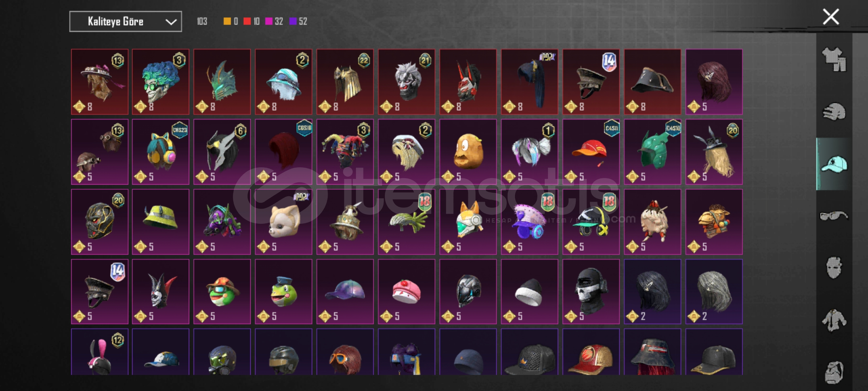868x391 pixels.
Task: Filter by the purple quality swatch
Action: [293, 21]
